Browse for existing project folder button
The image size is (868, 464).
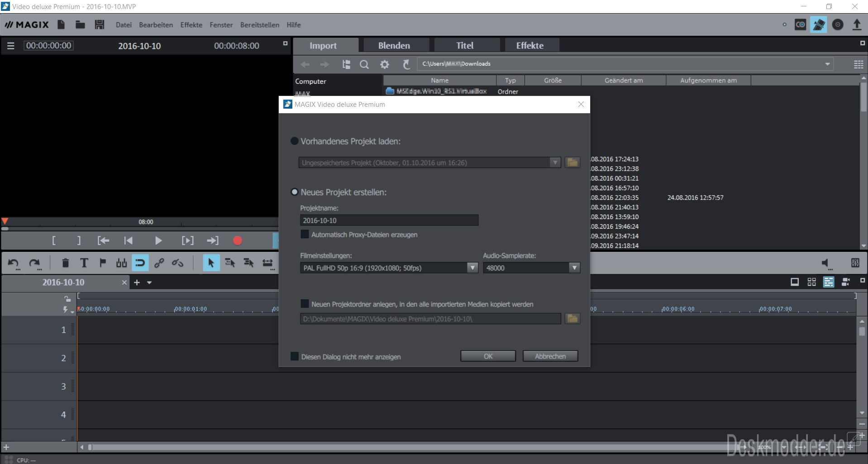[572, 163]
